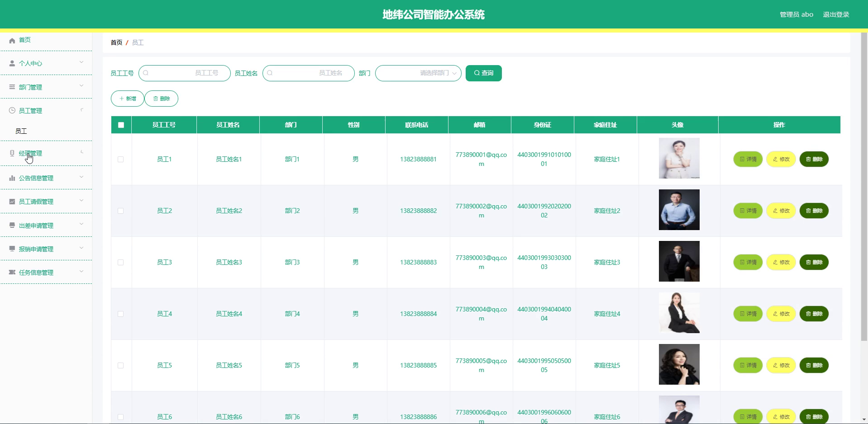Click 退出登录 in top bar
Image resolution: width=868 pixels, height=424 pixels.
click(836, 14)
